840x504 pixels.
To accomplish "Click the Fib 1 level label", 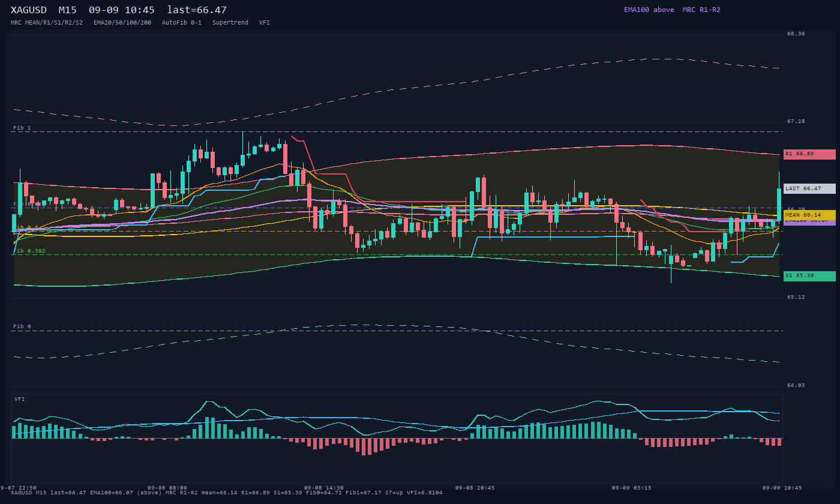I will point(22,128).
